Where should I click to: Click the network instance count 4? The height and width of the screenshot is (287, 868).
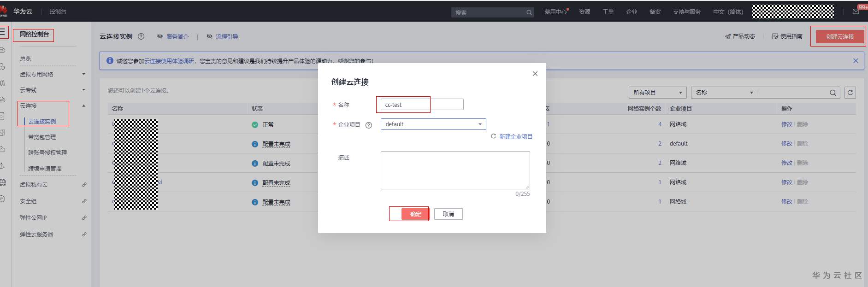click(660, 124)
